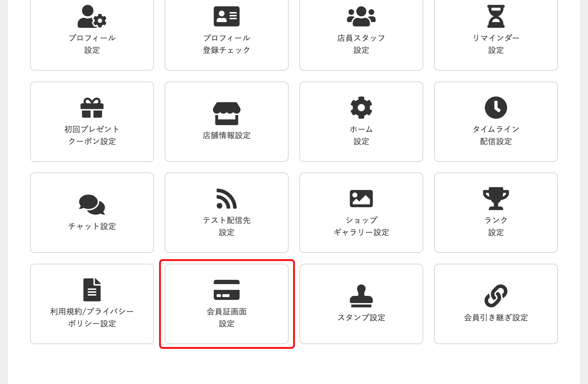Click the group icon for 店員スタッフ設定
Image resolution: width=588 pixels, height=384 pixels.
(361, 16)
